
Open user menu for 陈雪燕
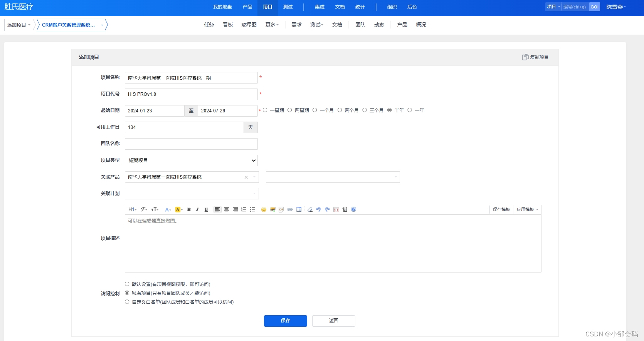click(x=616, y=7)
